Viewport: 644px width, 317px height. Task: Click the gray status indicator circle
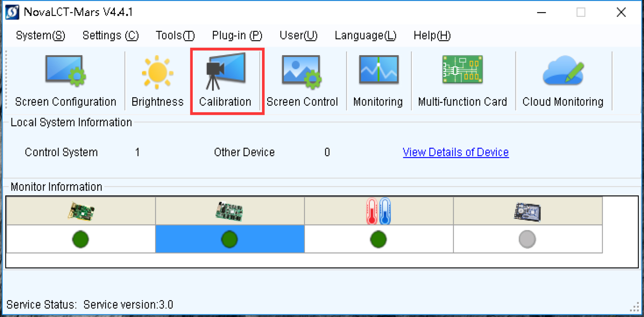coord(527,239)
